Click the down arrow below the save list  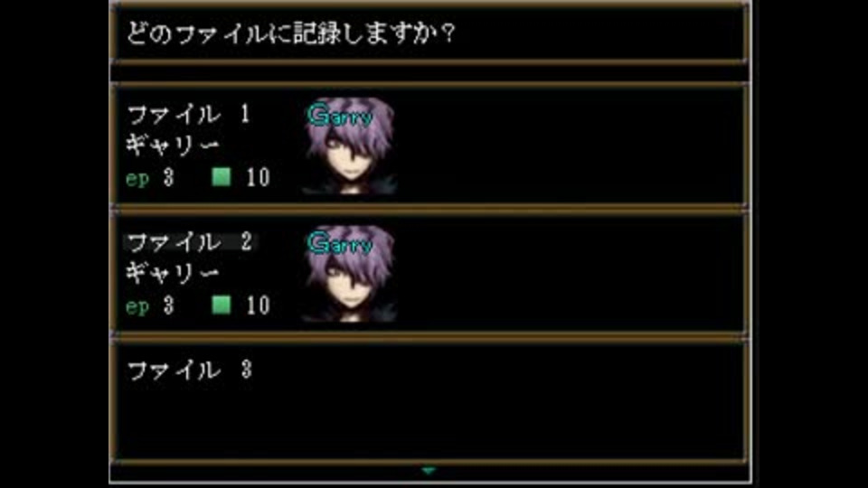point(428,471)
